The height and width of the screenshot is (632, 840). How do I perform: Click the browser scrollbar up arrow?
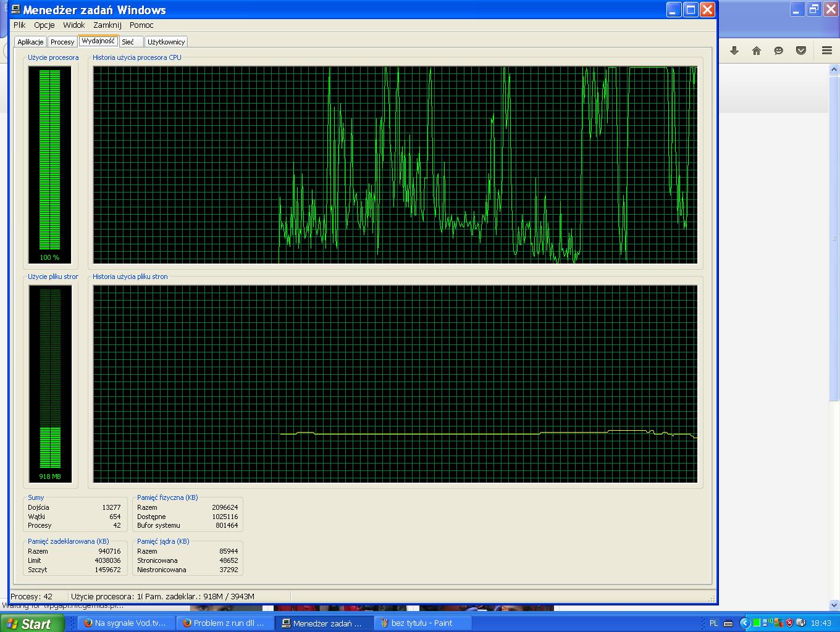(x=834, y=70)
